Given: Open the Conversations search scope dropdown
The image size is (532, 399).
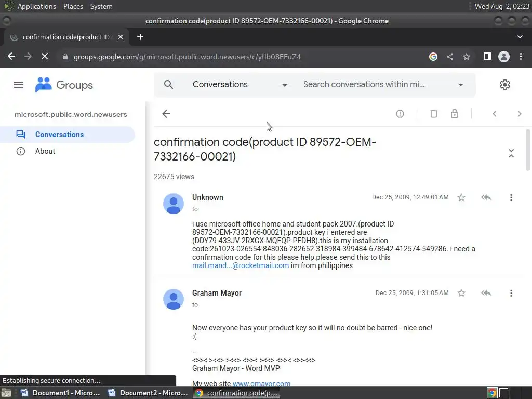Looking at the screenshot, I should (x=240, y=85).
